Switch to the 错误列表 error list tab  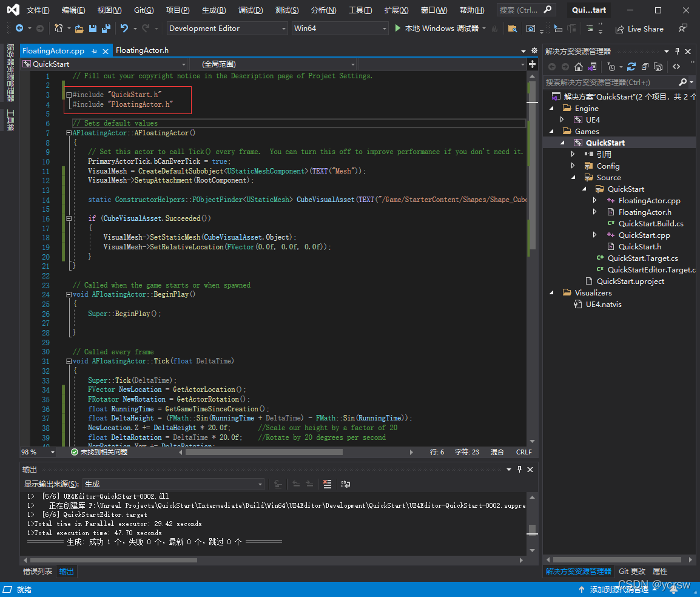pyautogui.click(x=38, y=571)
